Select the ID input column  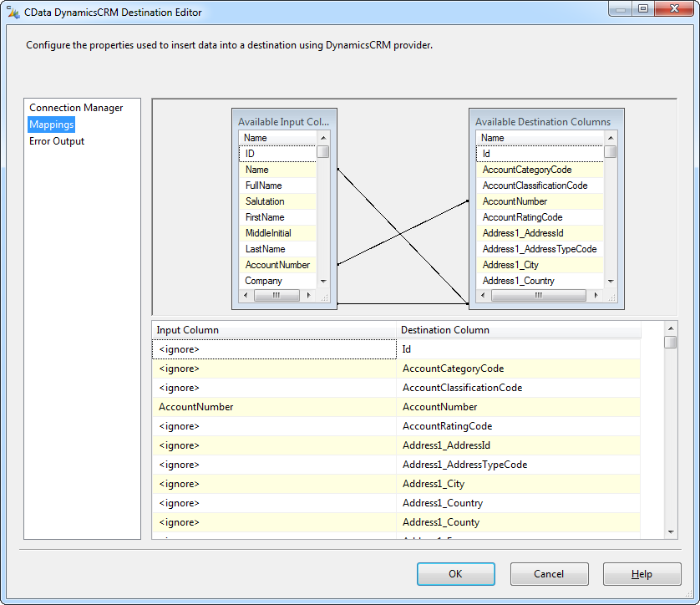[276, 153]
